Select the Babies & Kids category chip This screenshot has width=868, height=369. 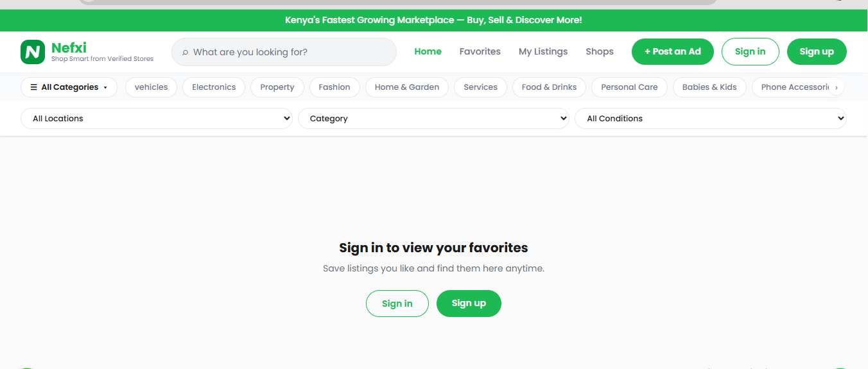709,87
